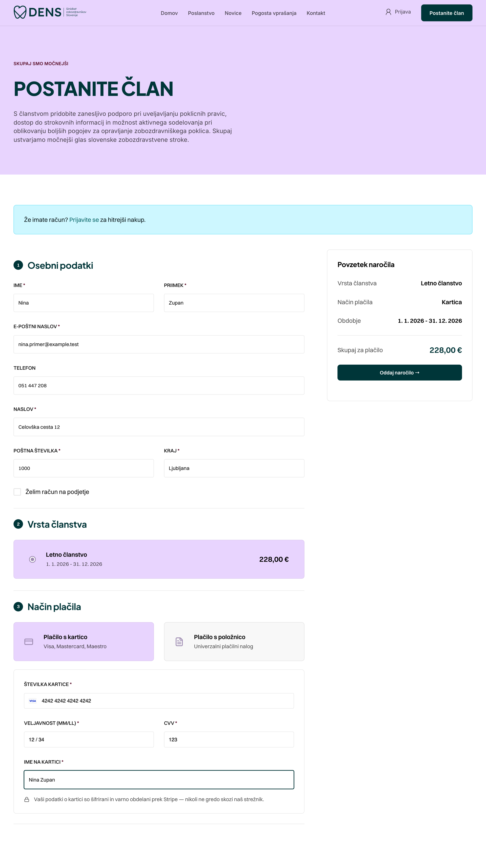
Task: Click the Kraj field with Ljubljana
Action: pyautogui.click(x=234, y=468)
